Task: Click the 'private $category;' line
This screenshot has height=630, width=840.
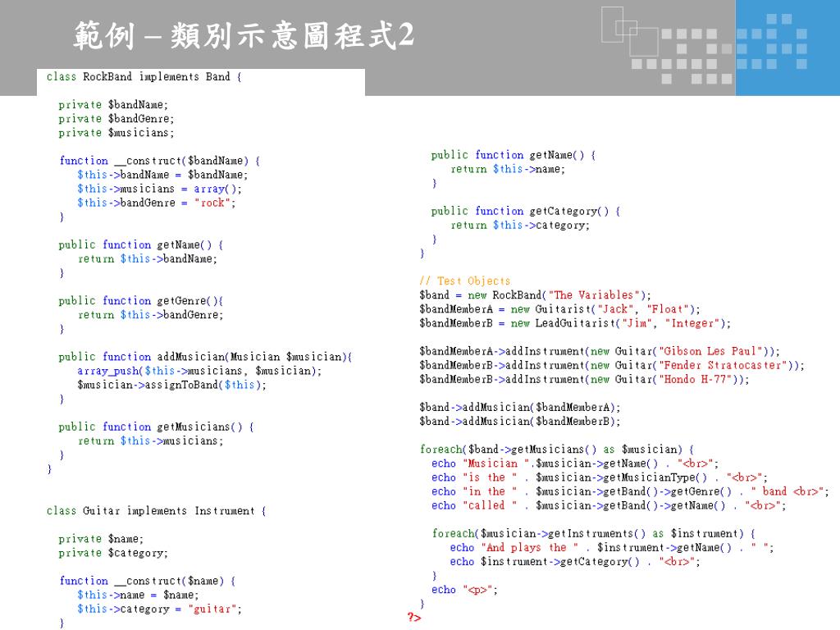Action: click(113, 553)
